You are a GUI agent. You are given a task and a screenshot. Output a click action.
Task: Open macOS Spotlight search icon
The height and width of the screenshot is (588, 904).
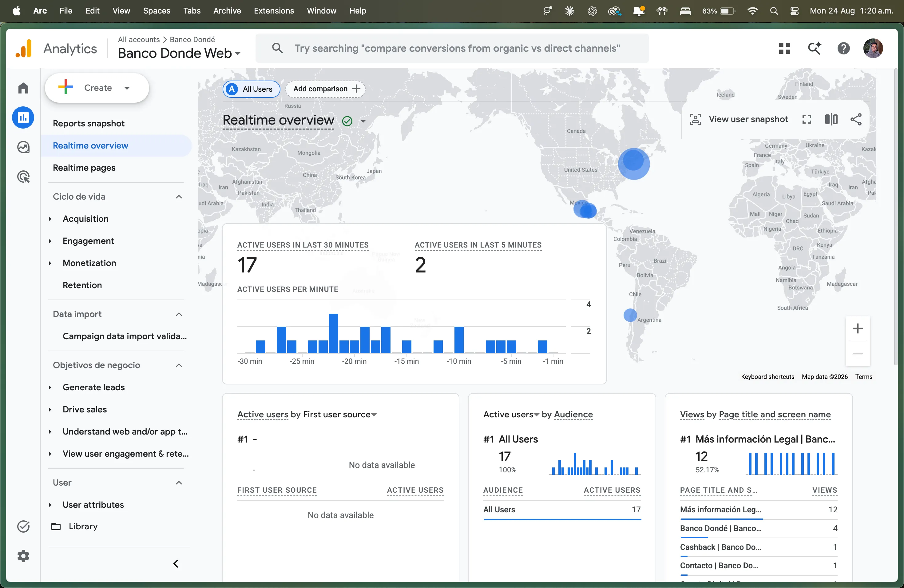pos(774,11)
